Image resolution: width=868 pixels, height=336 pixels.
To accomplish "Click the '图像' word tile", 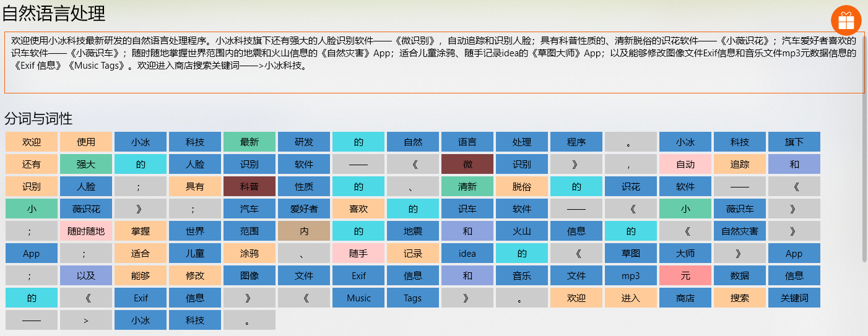I will coord(250,275).
